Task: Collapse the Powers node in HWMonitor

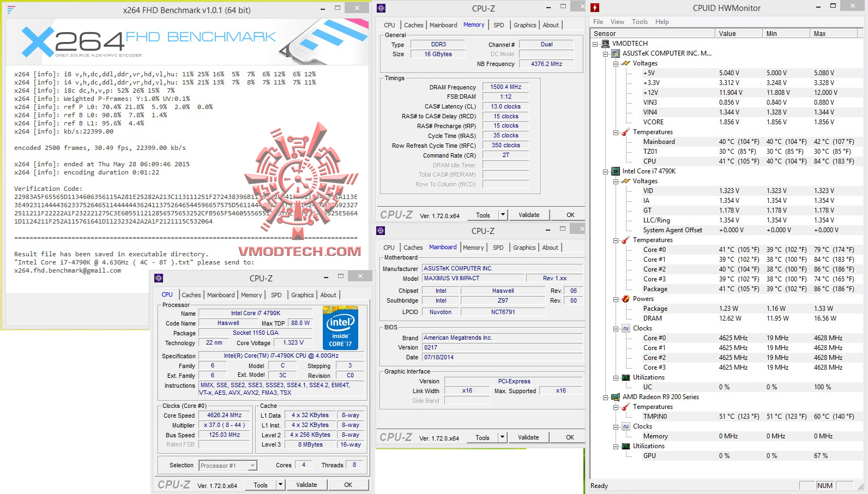Action: point(616,299)
